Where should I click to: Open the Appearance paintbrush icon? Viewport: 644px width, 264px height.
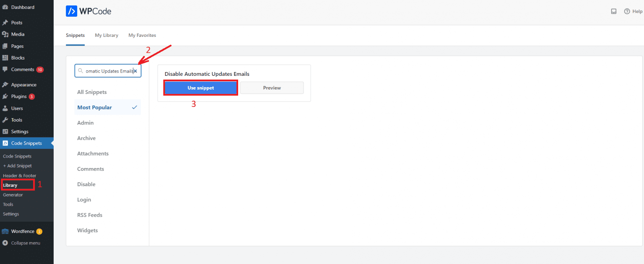coord(5,85)
